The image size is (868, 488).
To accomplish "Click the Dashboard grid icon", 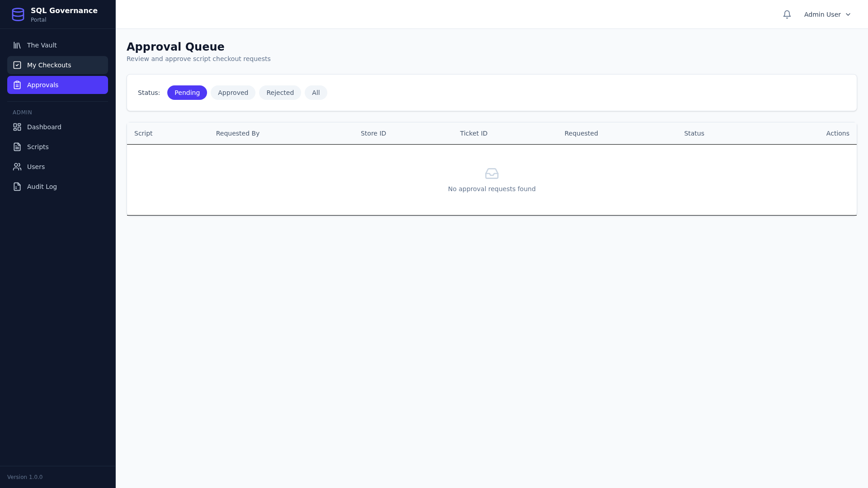I will point(17,127).
